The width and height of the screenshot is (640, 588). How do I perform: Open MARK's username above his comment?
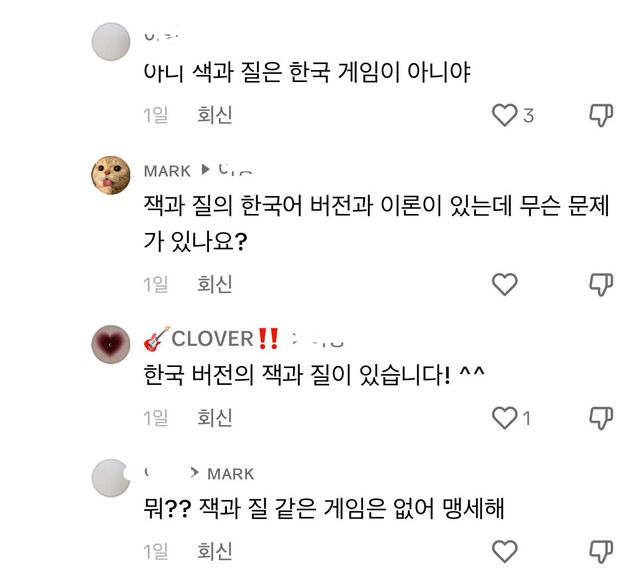tap(167, 171)
